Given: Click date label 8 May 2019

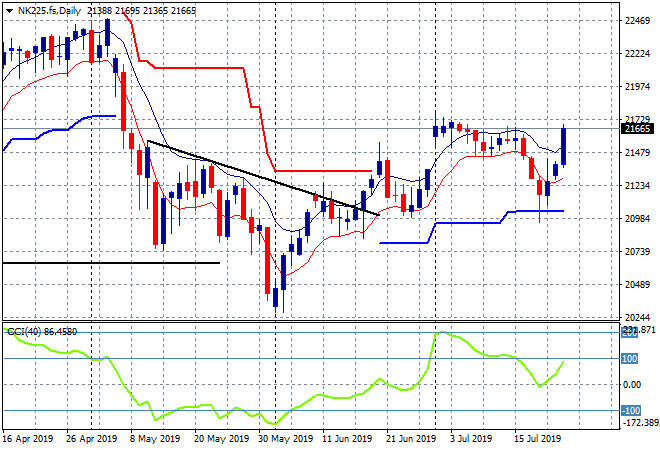Looking at the screenshot, I should click(x=155, y=439).
